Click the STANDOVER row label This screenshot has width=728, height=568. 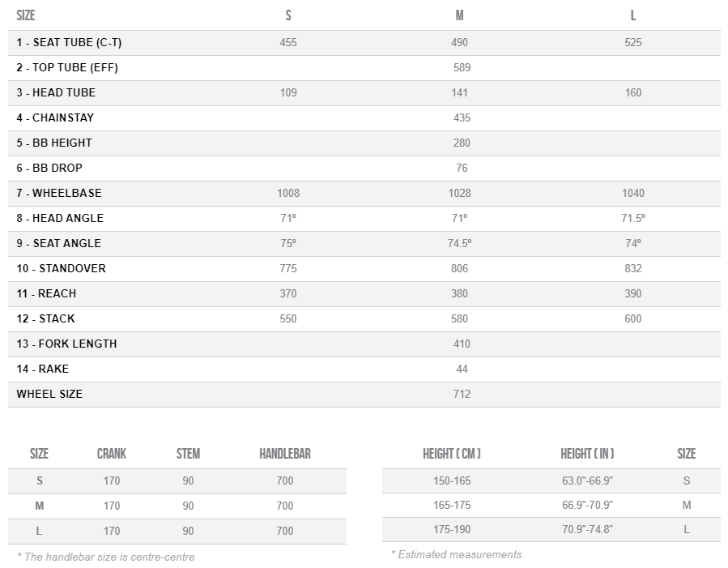tap(61, 268)
